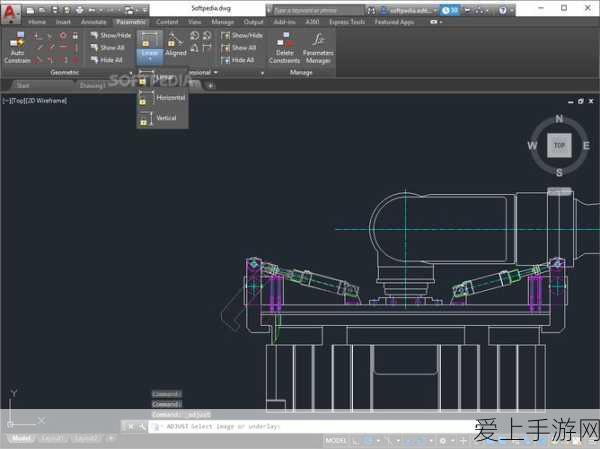Viewport: 600px width, 449px height.
Task: Open the Home ribbon tab
Action: point(37,22)
